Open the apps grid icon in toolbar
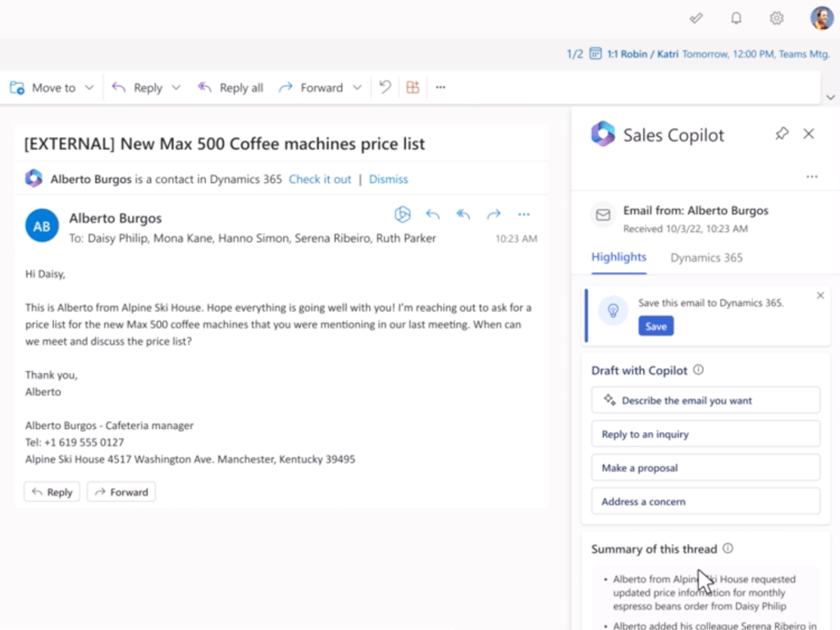This screenshot has width=840, height=630. click(x=413, y=88)
